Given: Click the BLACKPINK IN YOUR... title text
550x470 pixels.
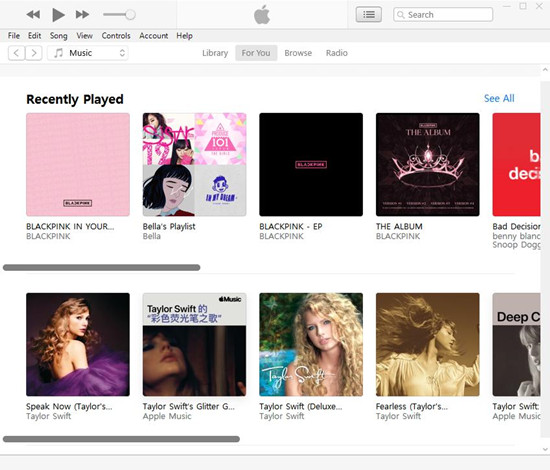Looking at the screenshot, I should pyautogui.click(x=70, y=227).
